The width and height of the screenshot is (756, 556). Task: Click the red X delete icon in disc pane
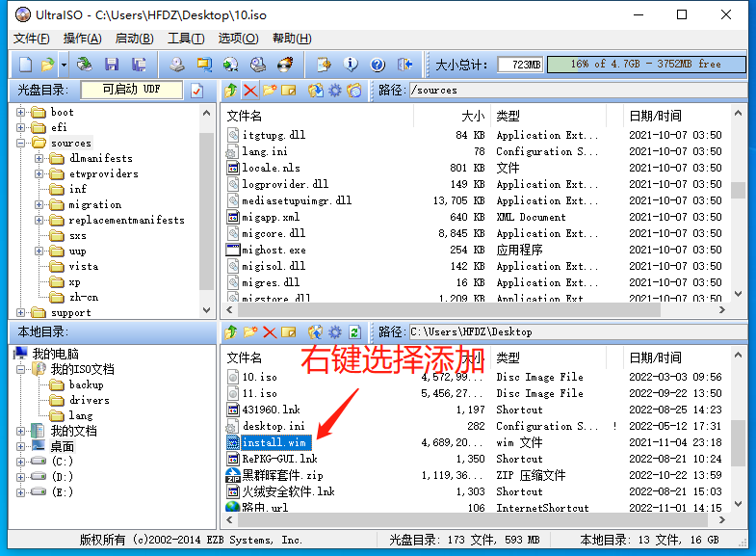coord(250,91)
